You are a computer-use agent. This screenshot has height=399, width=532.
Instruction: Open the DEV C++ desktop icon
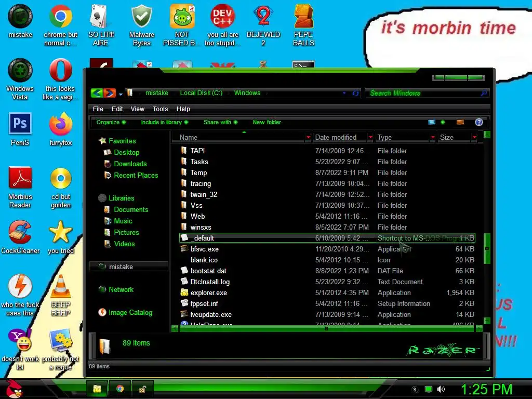click(x=222, y=25)
